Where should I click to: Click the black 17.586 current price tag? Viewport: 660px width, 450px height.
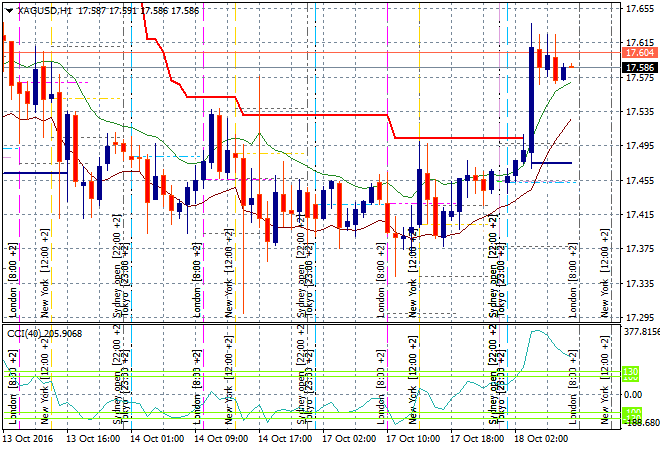[x=637, y=68]
